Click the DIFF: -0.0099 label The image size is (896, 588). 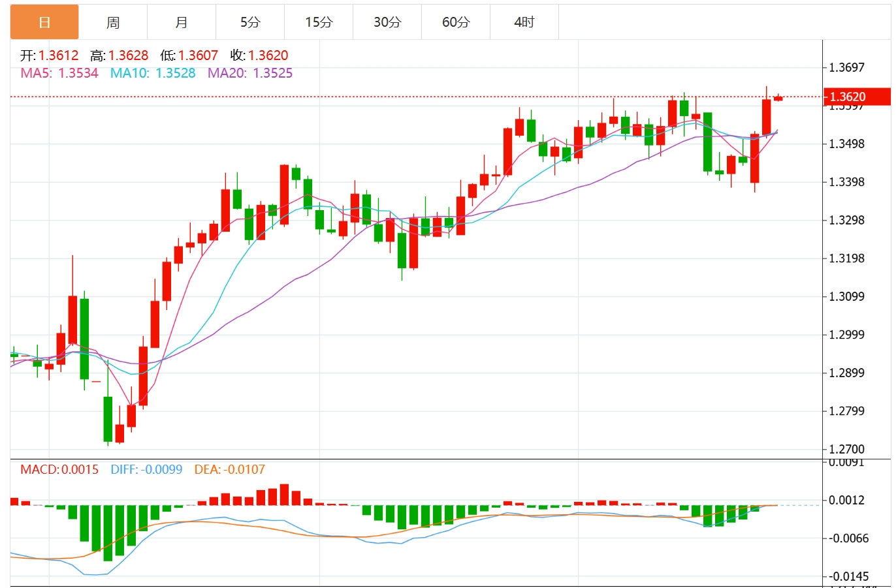[146, 469]
